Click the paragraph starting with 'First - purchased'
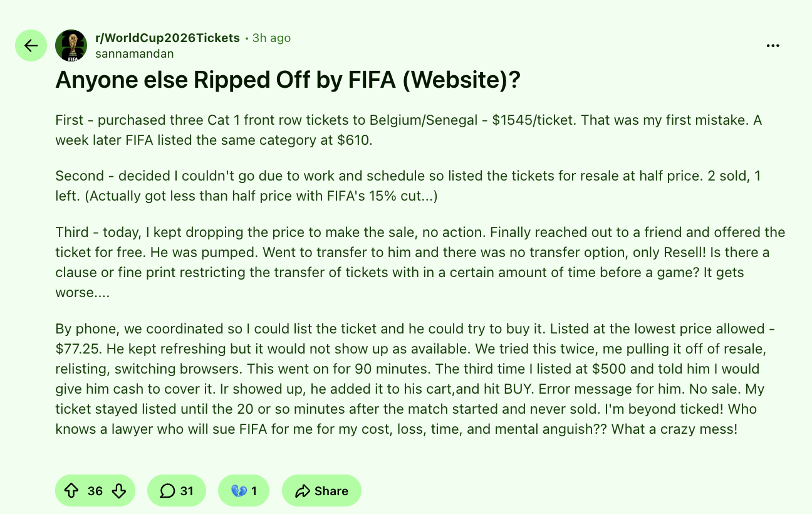The height and width of the screenshot is (514, 812). [409, 130]
